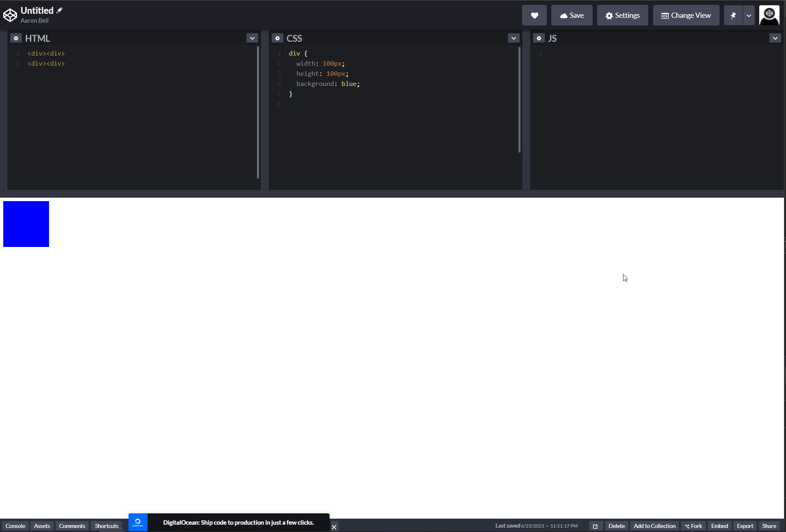Click CSS editor scrollbar thumb
Image resolution: width=786 pixels, height=532 pixels.
point(519,100)
